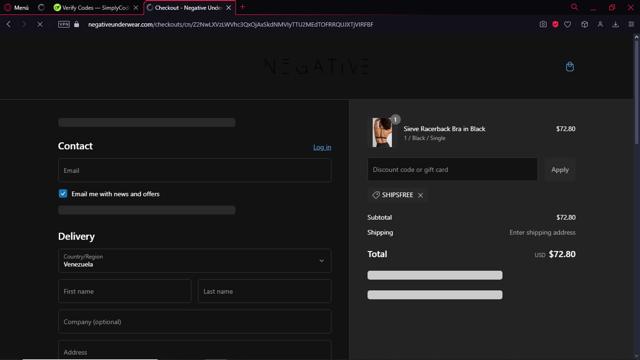Open the downloads icon
This screenshot has width=640, height=360.
[x=615, y=24]
